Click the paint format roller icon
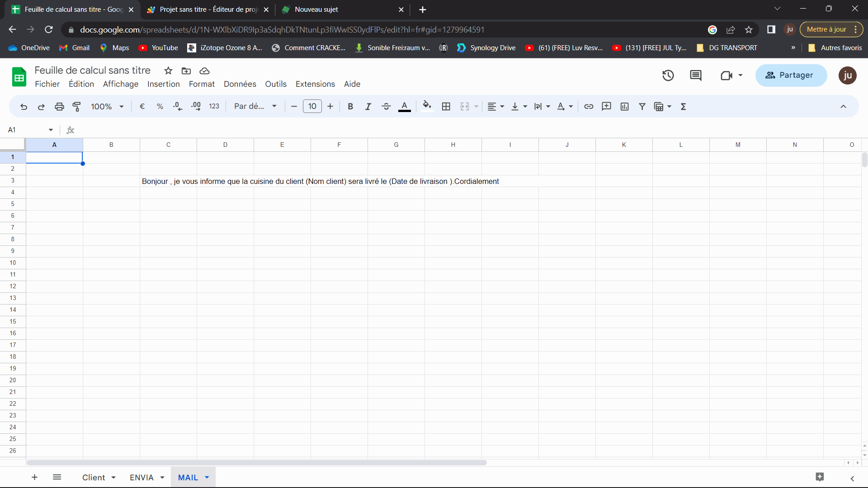The height and width of the screenshot is (488, 868). (x=77, y=107)
